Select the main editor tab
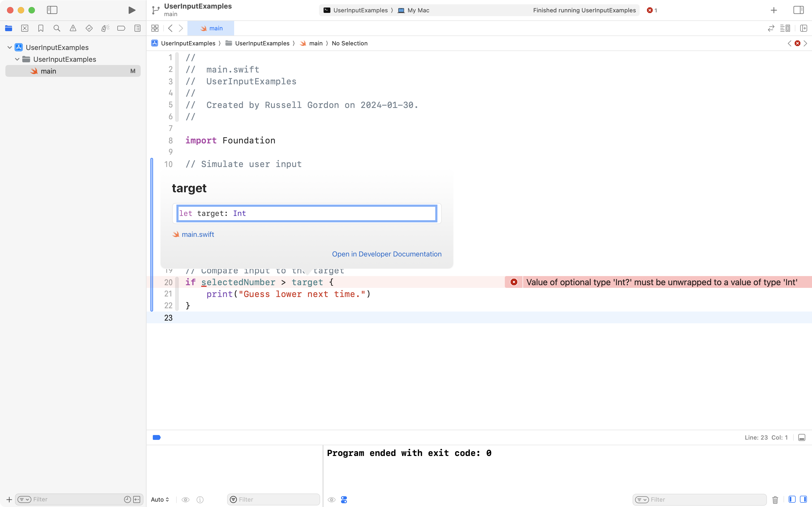The width and height of the screenshot is (812, 507). [211, 28]
